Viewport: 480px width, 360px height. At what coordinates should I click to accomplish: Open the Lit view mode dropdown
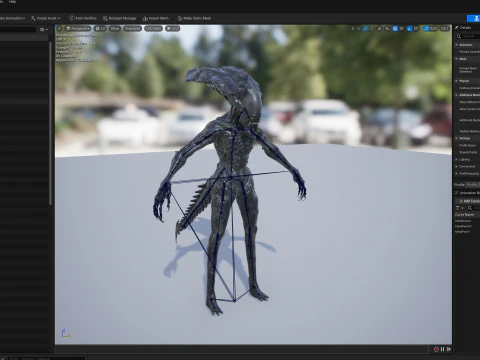pyautogui.click(x=100, y=29)
